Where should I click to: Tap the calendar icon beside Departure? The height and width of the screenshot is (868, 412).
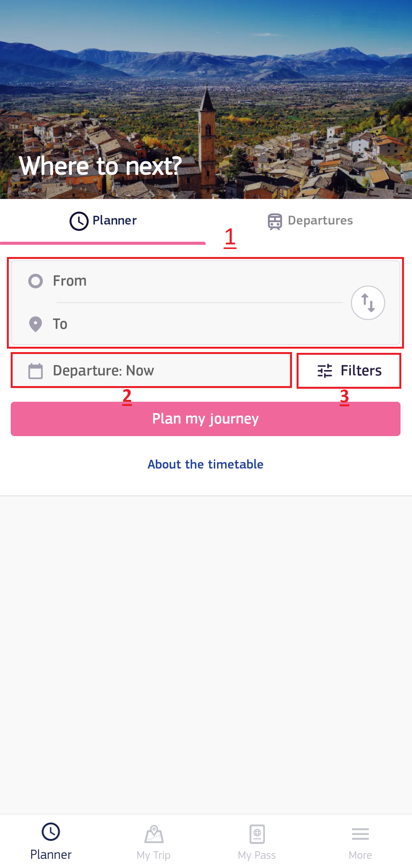click(36, 371)
